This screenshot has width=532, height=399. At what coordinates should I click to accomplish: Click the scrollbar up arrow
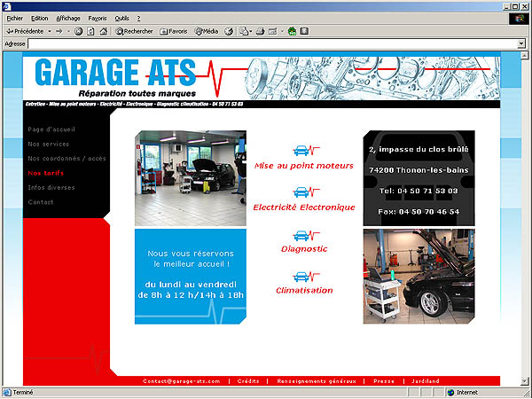(525, 55)
